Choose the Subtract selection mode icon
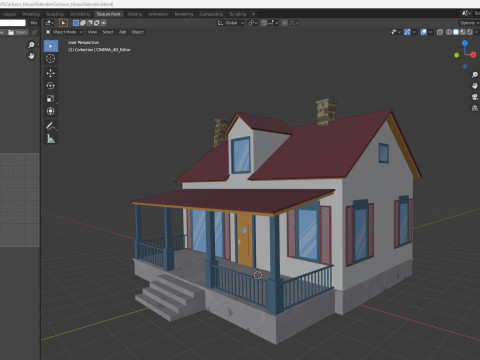This screenshot has width=480, height=360. [90, 23]
